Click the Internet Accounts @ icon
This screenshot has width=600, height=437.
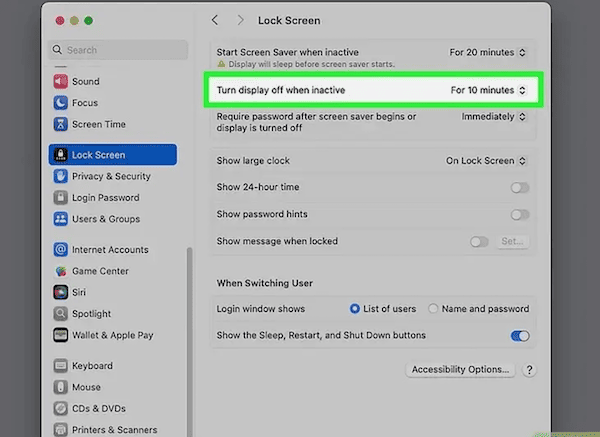(x=60, y=250)
